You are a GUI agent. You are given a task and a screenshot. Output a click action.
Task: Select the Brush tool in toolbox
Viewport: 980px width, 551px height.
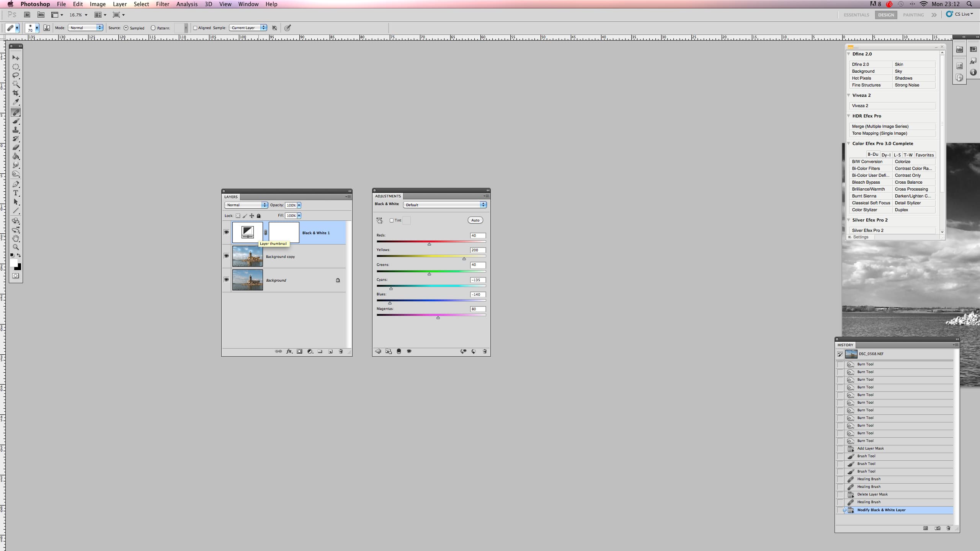point(16,121)
